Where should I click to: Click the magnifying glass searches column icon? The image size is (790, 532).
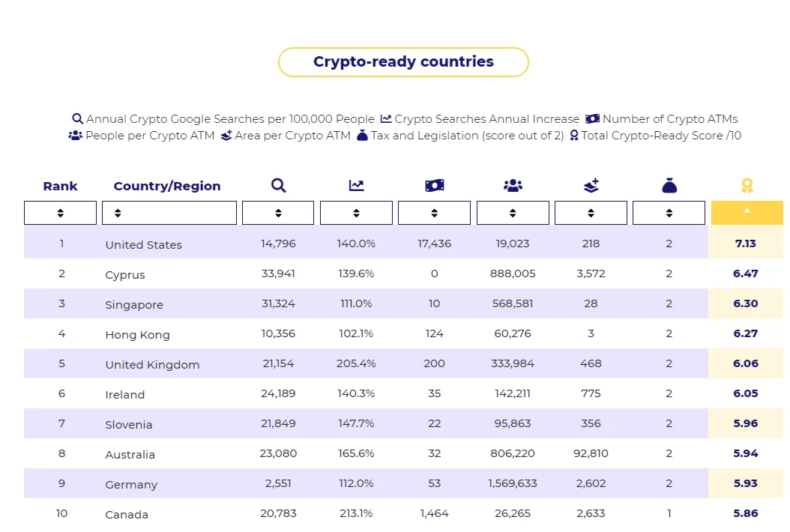pos(278,186)
